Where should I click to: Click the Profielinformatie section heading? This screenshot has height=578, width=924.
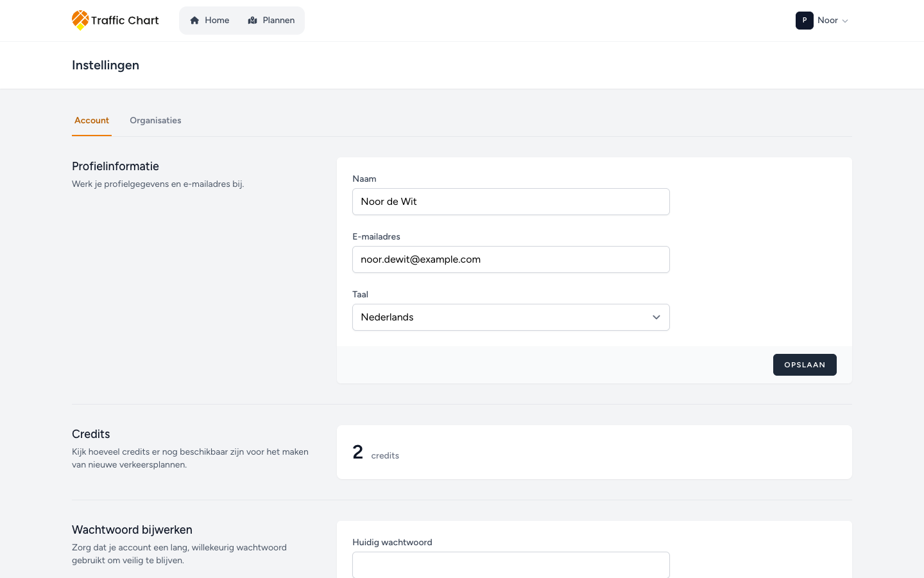tap(116, 166)
